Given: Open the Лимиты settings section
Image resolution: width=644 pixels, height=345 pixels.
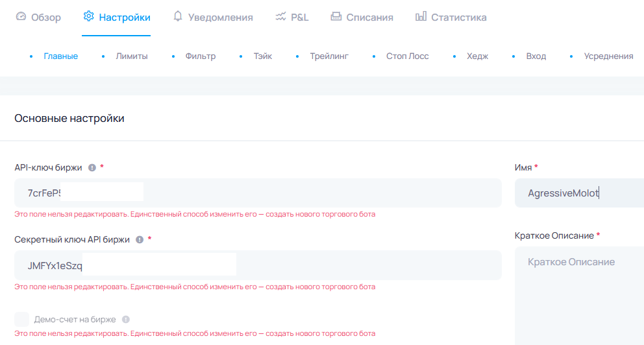Looking at the screenshot, I should [x=131, y=56].
